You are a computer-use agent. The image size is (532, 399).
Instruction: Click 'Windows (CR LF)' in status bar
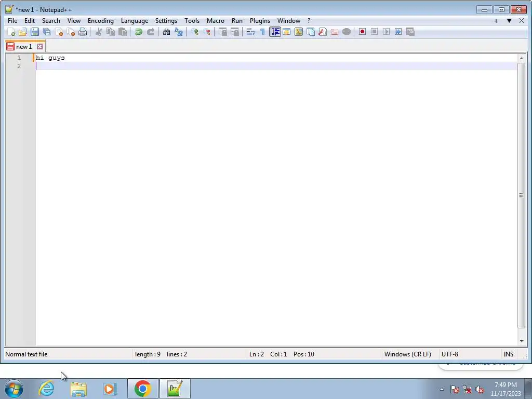[407, 354]
